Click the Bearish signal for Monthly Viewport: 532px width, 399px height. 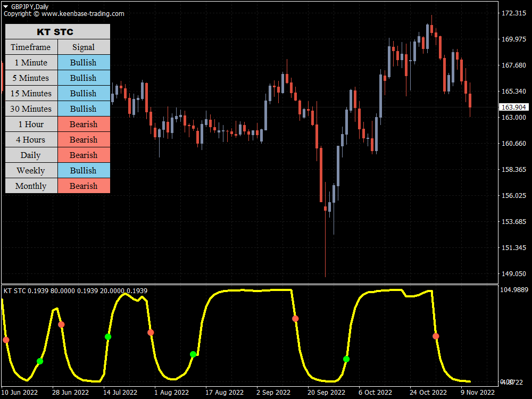coord(84,186)
